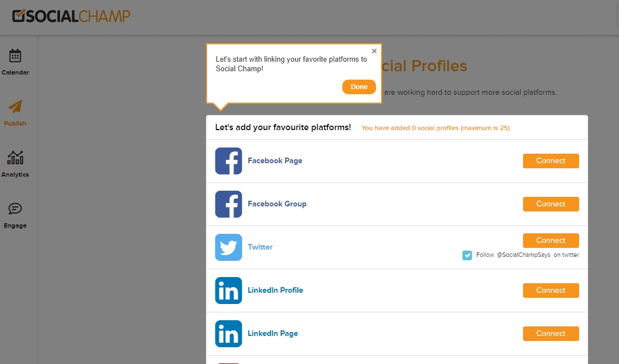This screenshot has height=364, width=619.
Task: Click the LinkedIn Profile logo icon
Action: (228, 291)
